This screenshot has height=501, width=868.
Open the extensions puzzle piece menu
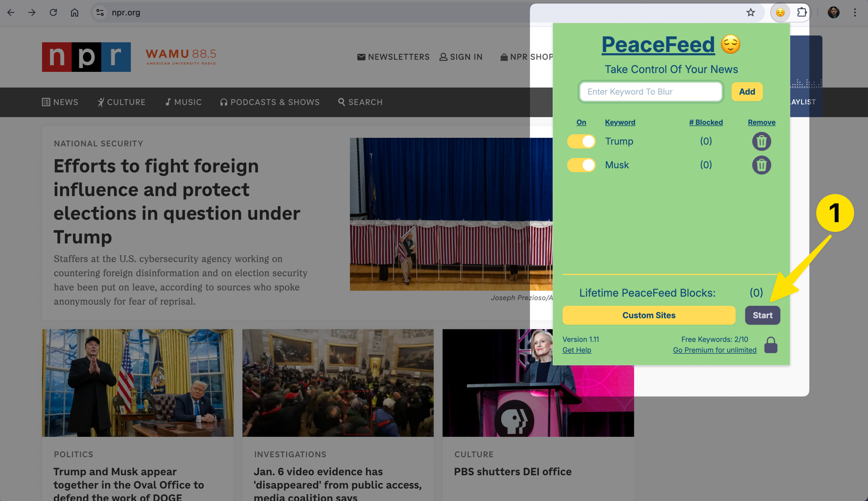coord(802,12)
